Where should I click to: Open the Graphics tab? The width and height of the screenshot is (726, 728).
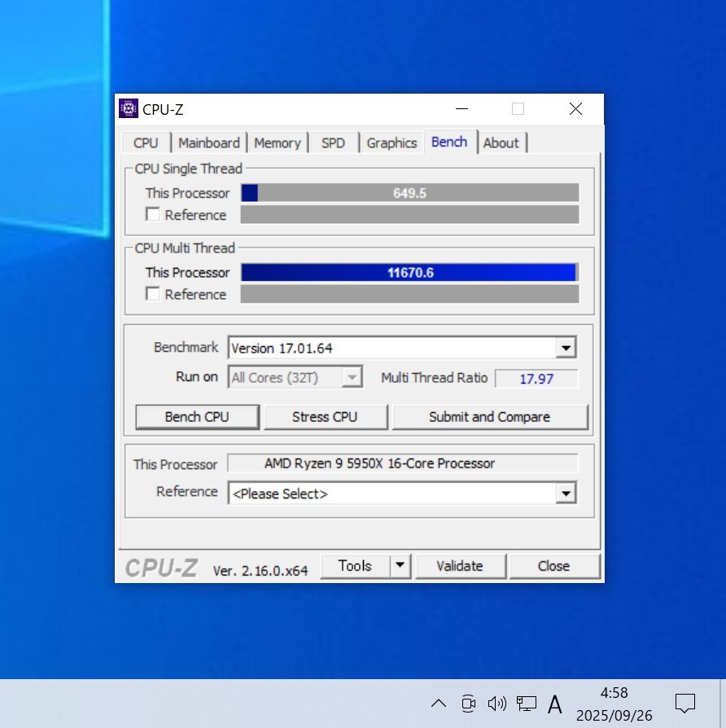[x=391, y=143]
